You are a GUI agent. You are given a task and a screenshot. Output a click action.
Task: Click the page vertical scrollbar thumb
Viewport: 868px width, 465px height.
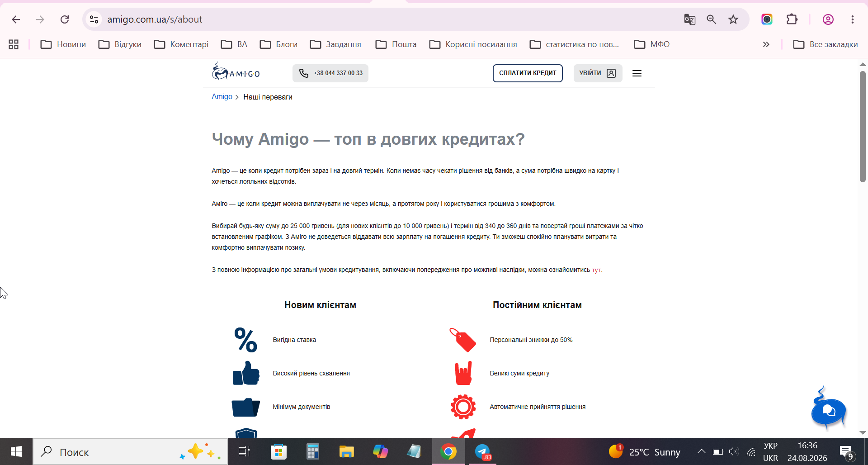[863, 127]
